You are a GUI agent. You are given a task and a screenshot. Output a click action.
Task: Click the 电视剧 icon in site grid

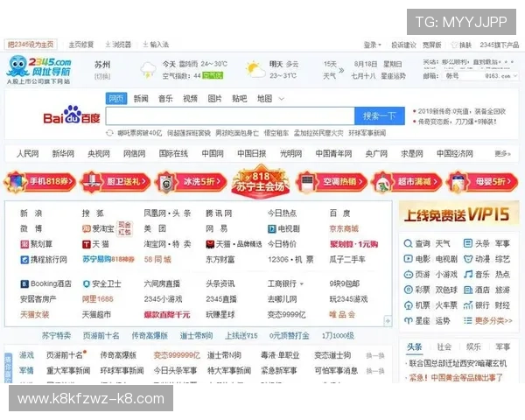tap(271, 228)
